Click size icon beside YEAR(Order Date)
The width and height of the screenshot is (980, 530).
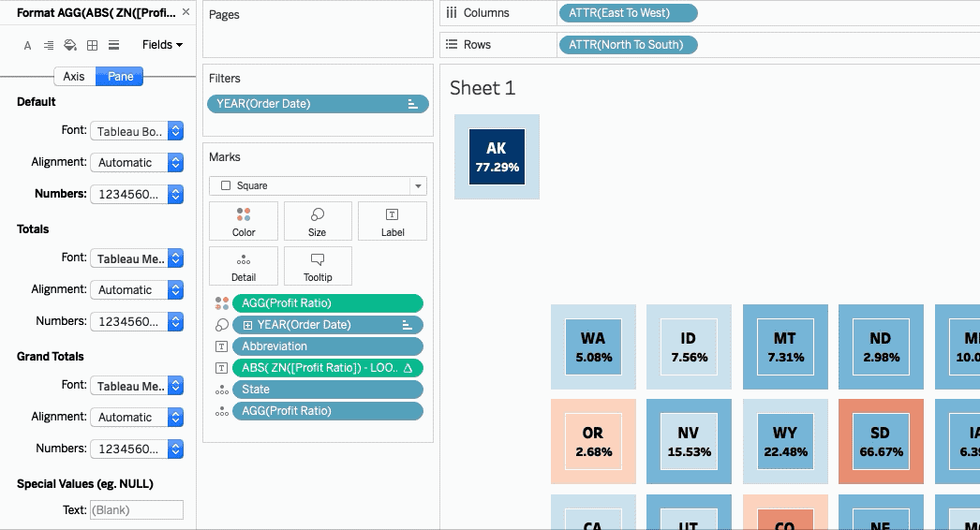coord(222,325)
